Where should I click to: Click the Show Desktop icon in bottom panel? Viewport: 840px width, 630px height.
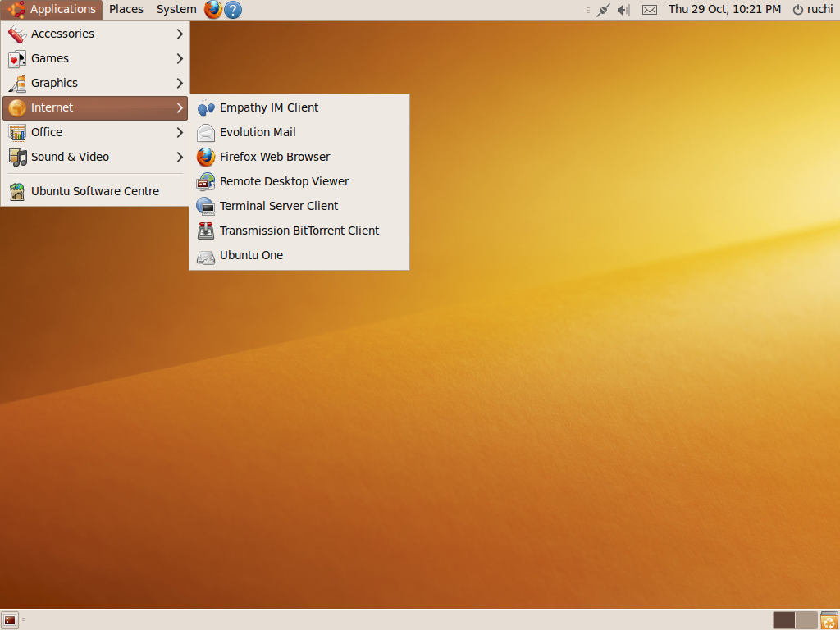click(10, 620)
